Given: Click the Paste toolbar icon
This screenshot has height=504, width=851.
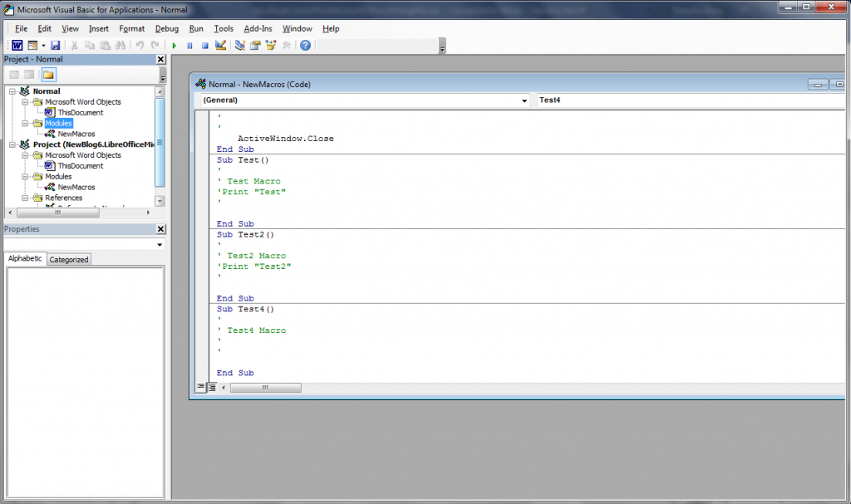Looking at the screenshot, I should (x=106, y=45).
